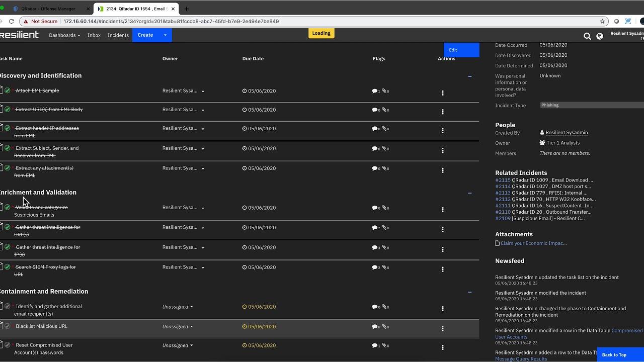Screen dimensions: 644x362
Task: View comments on Attach EML Sample task
Action: (376, 91)
